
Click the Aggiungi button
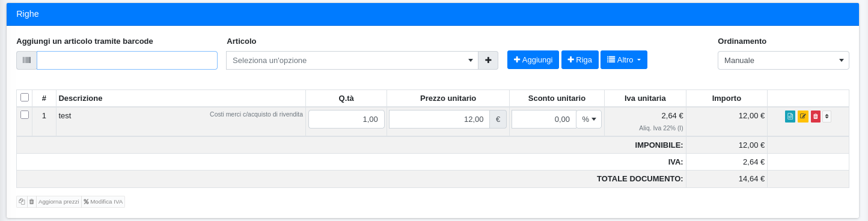[x=533, y=59]
